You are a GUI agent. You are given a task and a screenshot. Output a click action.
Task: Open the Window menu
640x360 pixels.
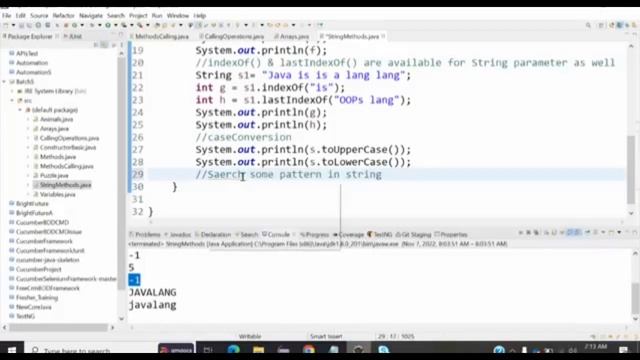pos(178,16)
